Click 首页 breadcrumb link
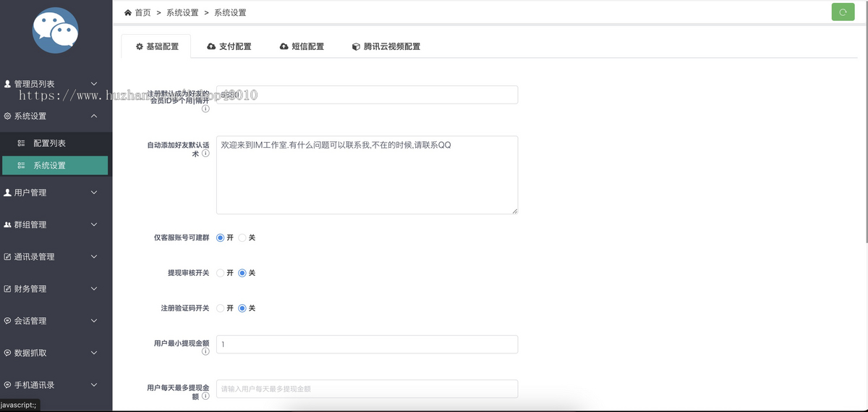Viewport: 868px width, 412px height. pos(142,12)
